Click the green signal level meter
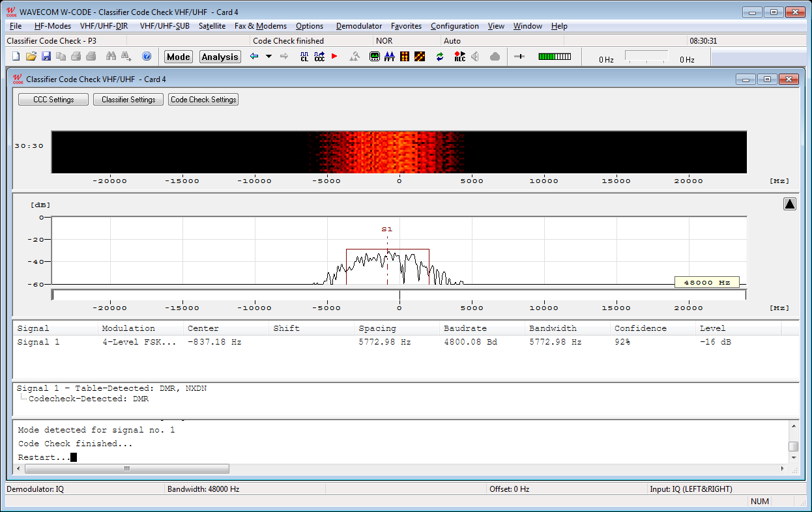 click(x=555, y=57)
